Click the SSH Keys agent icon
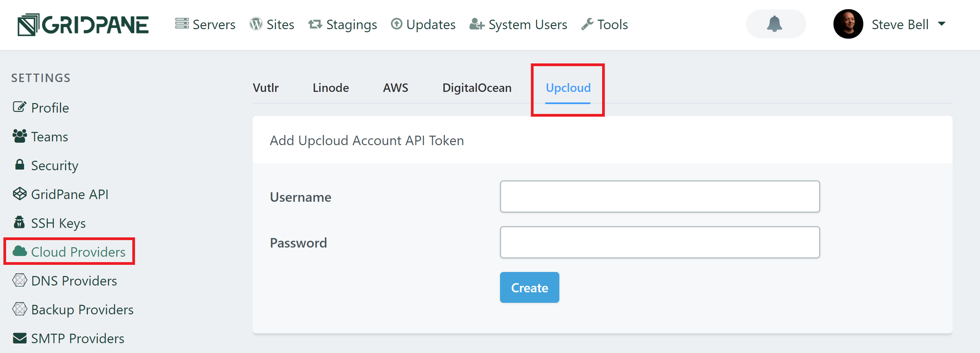The width and height of the screenshot is (980, 353). pos(19,222)
